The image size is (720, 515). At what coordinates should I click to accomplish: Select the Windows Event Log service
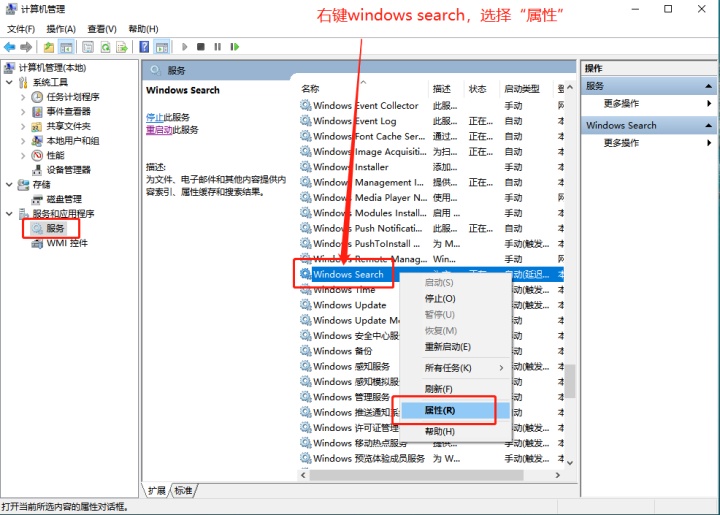click(354, 121)
